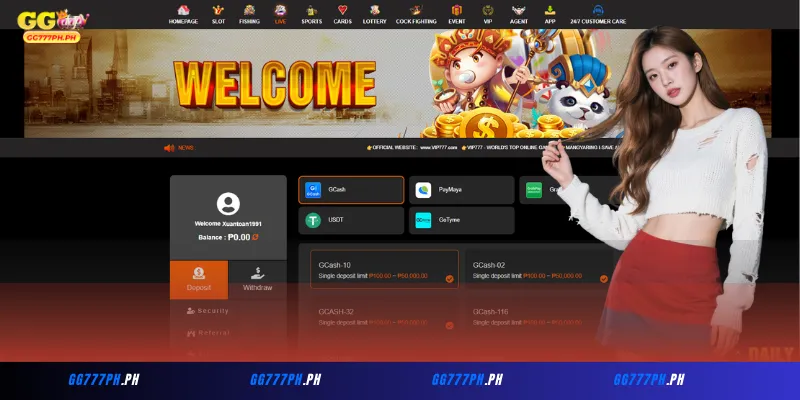Viewport: 800px width, 400px height.
Task: Open the Cock Fighting icon
Action: coord(416,10)
